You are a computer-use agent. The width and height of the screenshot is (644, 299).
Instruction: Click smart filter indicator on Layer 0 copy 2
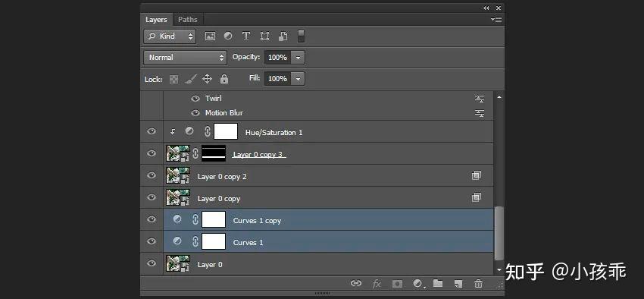coord(476,175)
